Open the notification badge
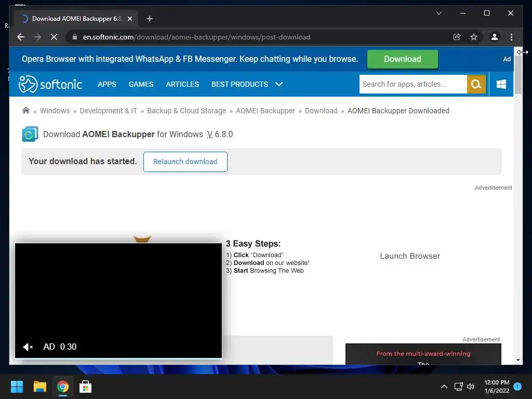532x399 pixels. (x=517, y=386)
